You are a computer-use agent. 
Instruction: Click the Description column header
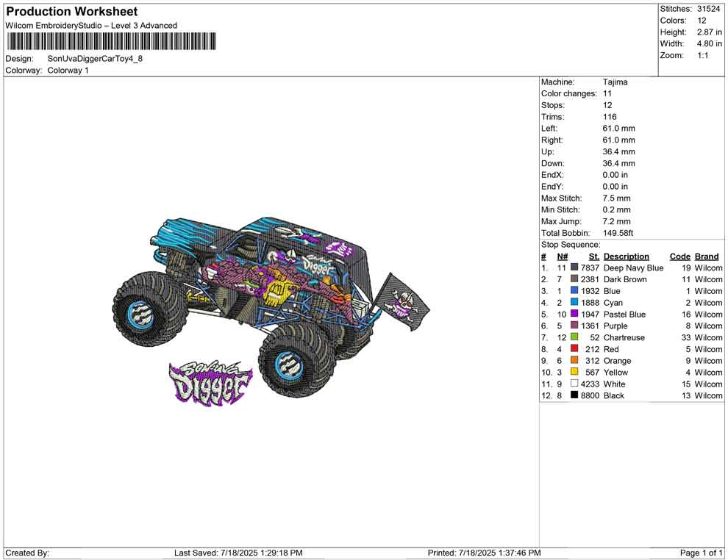[627, 256]
